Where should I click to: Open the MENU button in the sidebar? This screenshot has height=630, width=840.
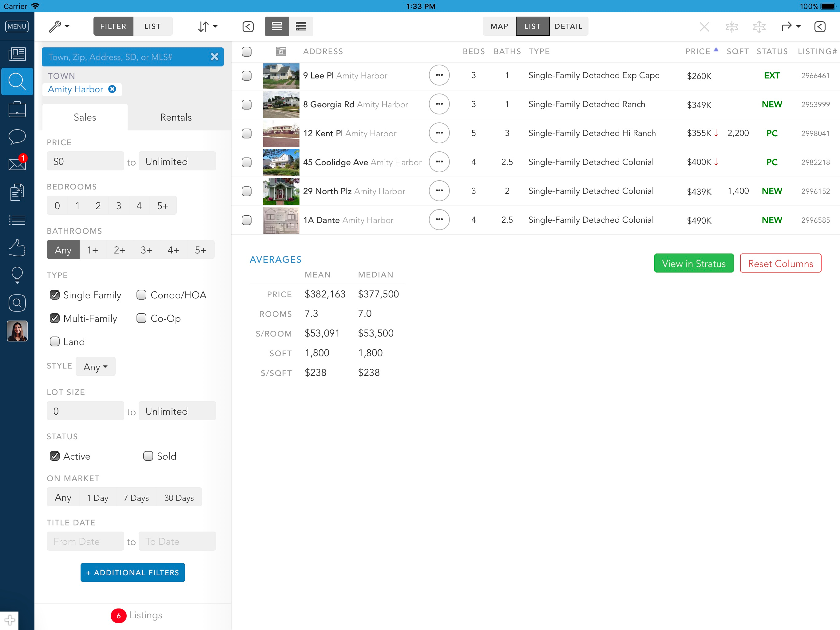click(17, 26)
